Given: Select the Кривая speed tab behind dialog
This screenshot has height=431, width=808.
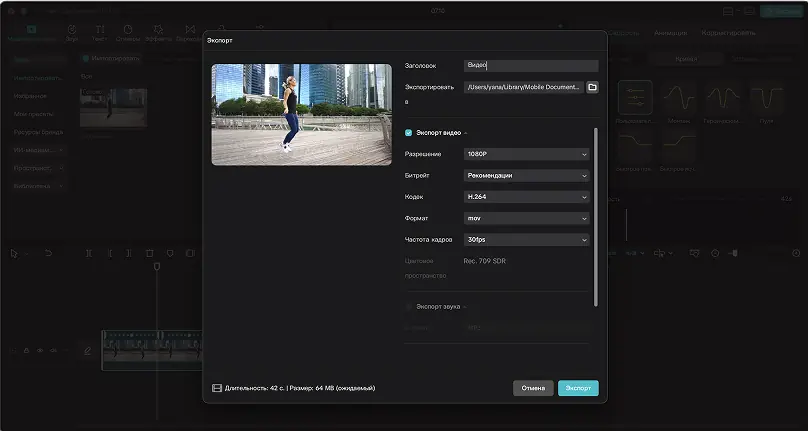Looking at the screenshot, I should coord(686,59).
